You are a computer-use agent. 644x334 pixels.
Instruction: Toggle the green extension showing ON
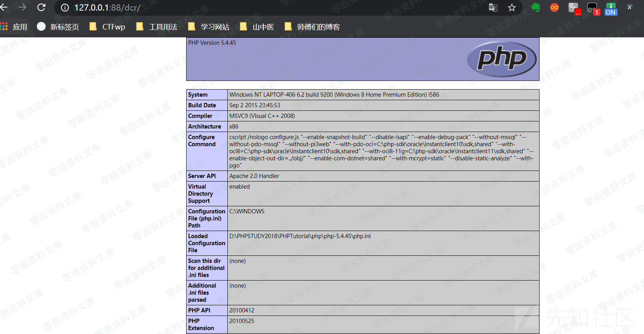pyautogui.click(x=611, y=9)
